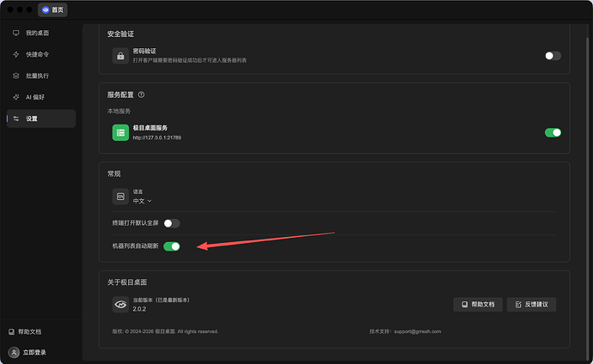
Task: Click the 首页 tab logo icon
Action: (46, 9)
